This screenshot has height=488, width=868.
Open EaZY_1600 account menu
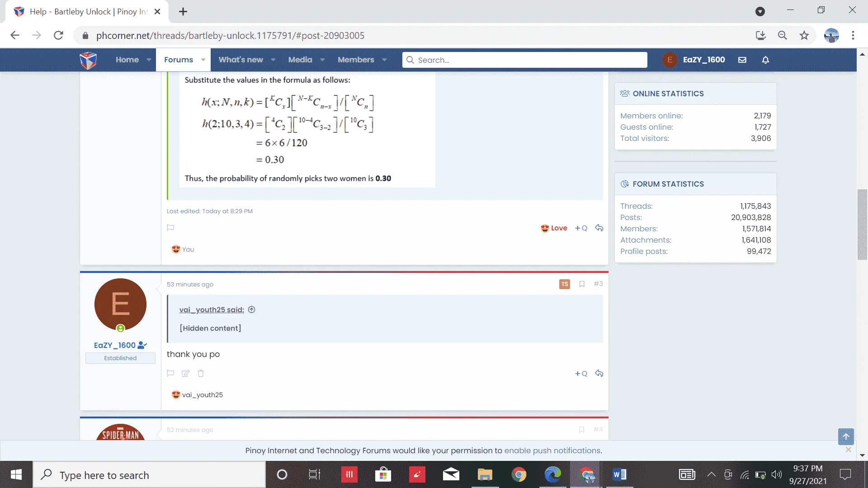point(694,60)
